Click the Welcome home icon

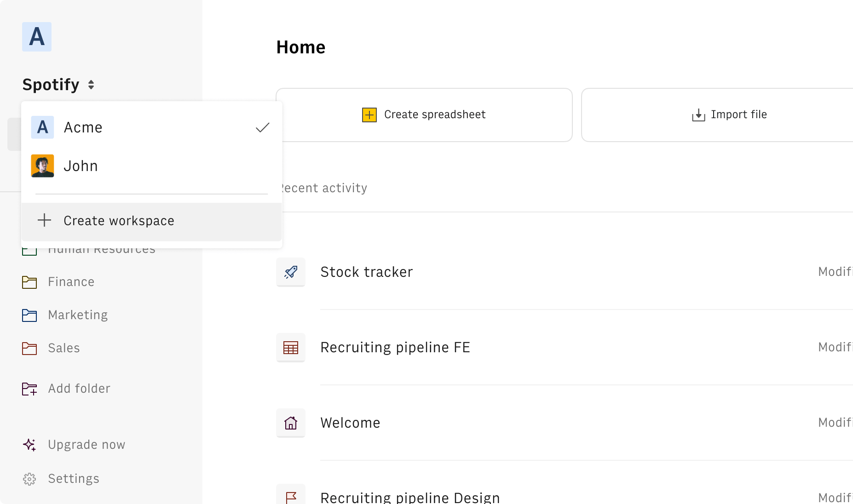290,423
